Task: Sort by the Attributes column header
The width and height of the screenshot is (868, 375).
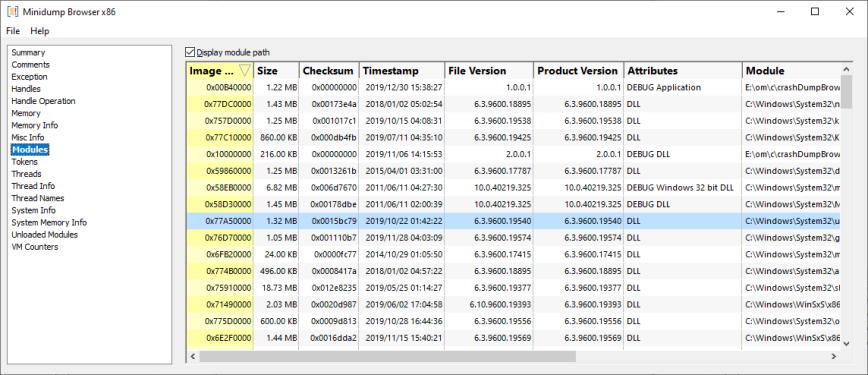Action: pos(683,71)
